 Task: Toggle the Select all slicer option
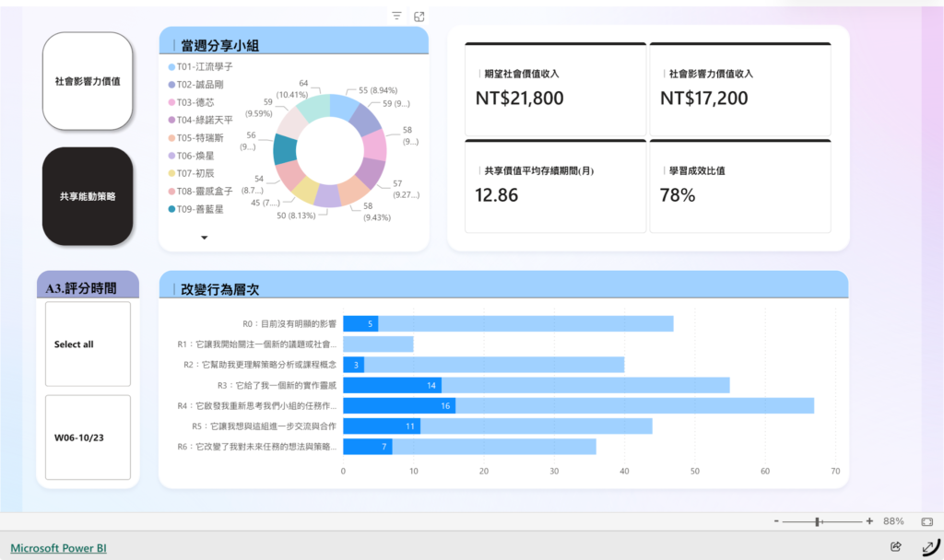pos(88,344)
